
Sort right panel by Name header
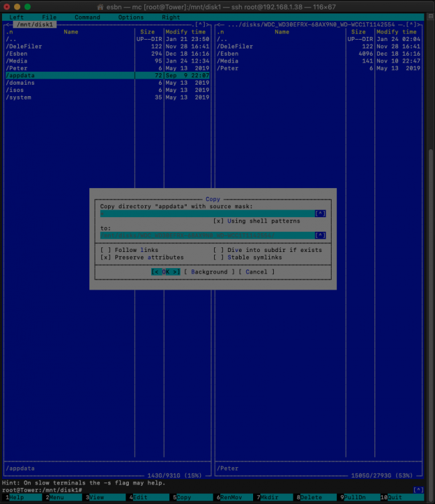[282, 32]
